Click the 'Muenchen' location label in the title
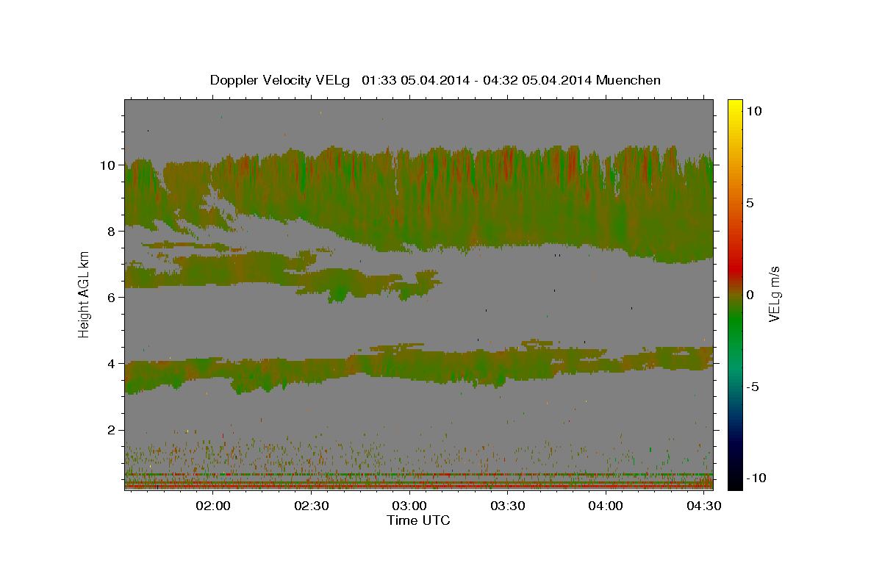The width and height of the screenshot is (882, 588). click(x=628, y=80)
